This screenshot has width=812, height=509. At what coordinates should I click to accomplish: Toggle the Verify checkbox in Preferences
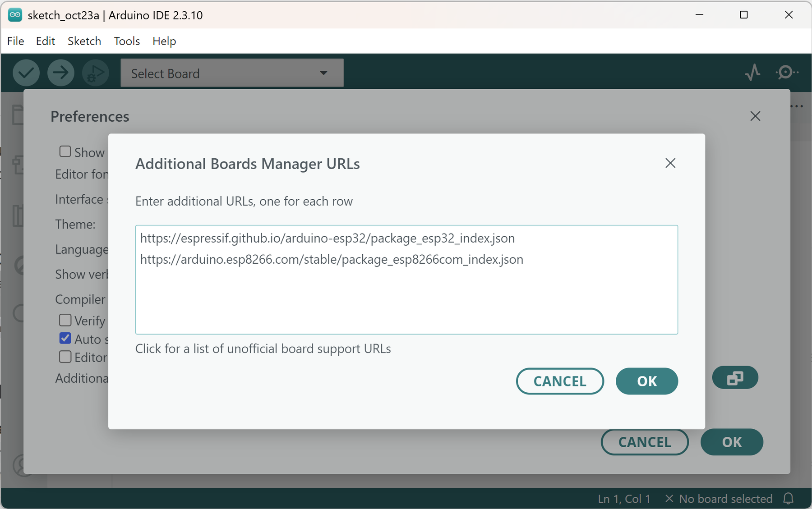pyautogui.click(x=65, y=320)
